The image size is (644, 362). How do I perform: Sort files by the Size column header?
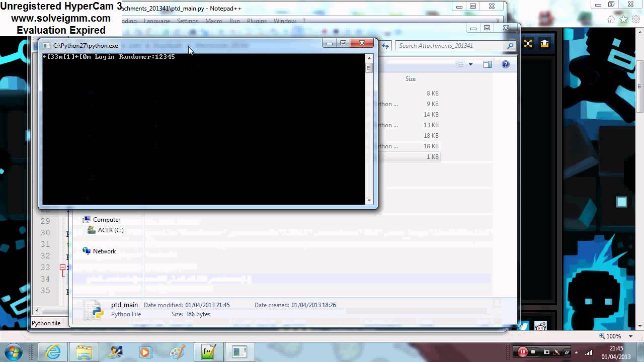(411, 79)
